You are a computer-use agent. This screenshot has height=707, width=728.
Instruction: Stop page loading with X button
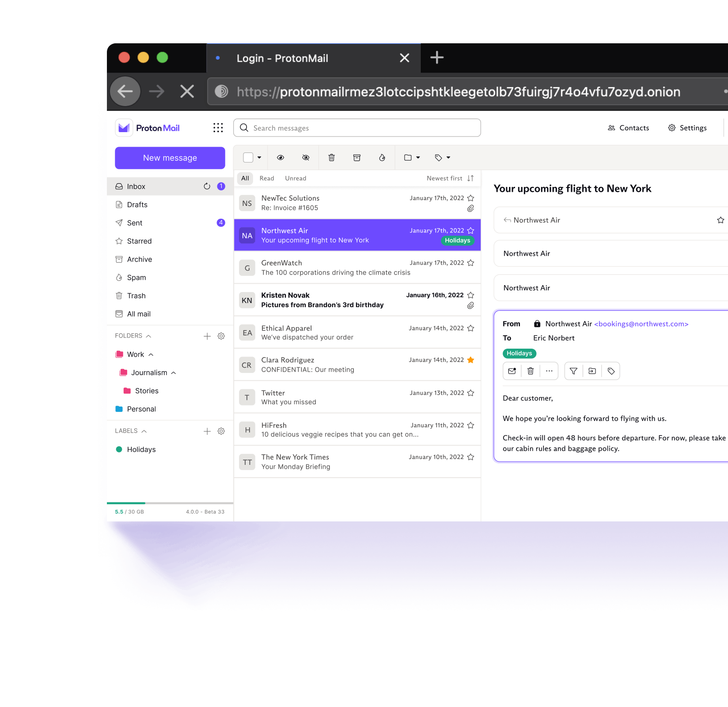click(187, 91)
